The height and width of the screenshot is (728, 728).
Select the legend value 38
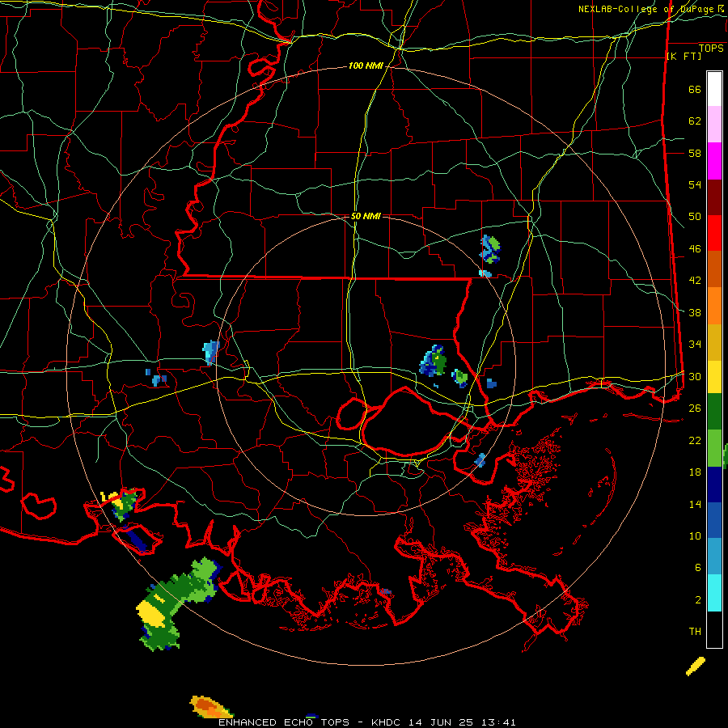click(x=695, y=312)
